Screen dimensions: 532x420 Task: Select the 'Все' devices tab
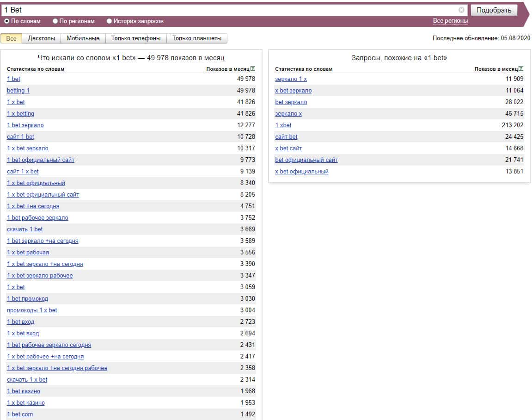point(12,38)
